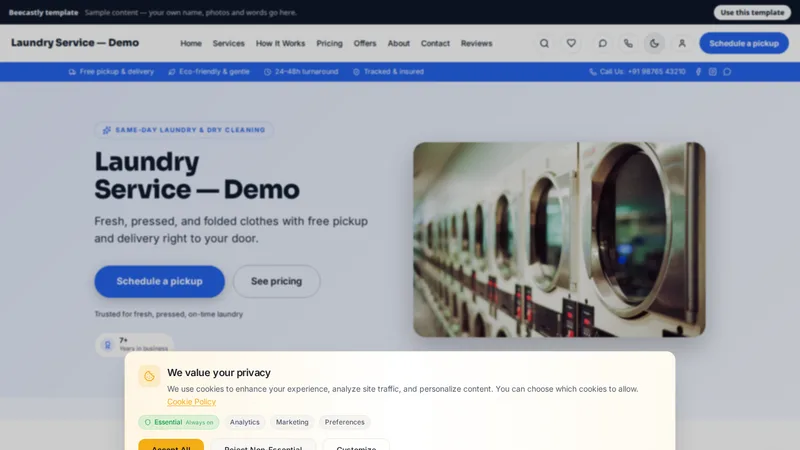
Task: Click Laundry Service — Demo logo
Action: [75, 43]
